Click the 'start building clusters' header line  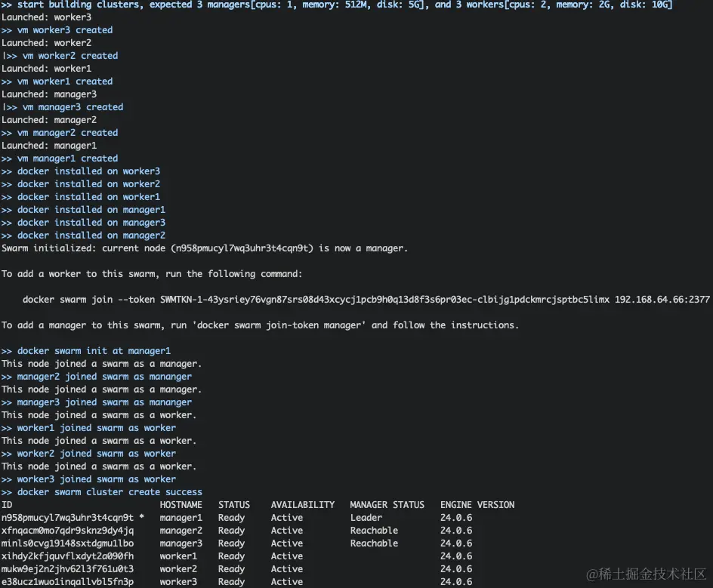coord(337,5)
